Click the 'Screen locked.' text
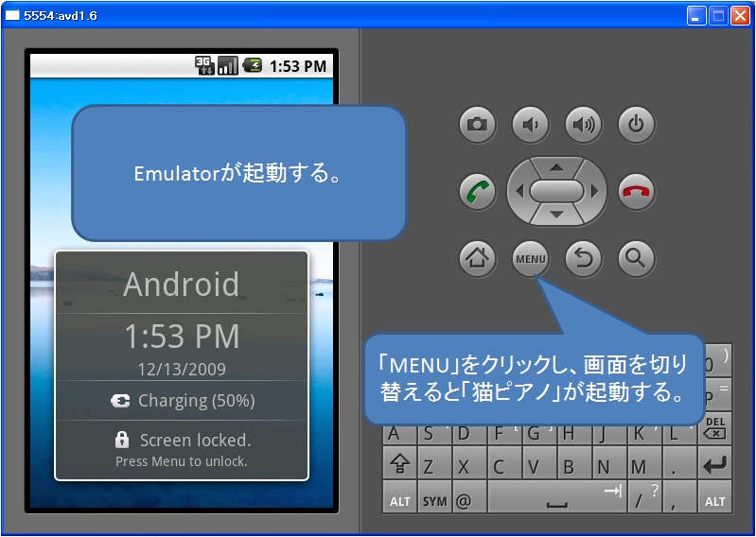Screen dimensions: 756x537 pyautogui.click(x=195, y=440)
